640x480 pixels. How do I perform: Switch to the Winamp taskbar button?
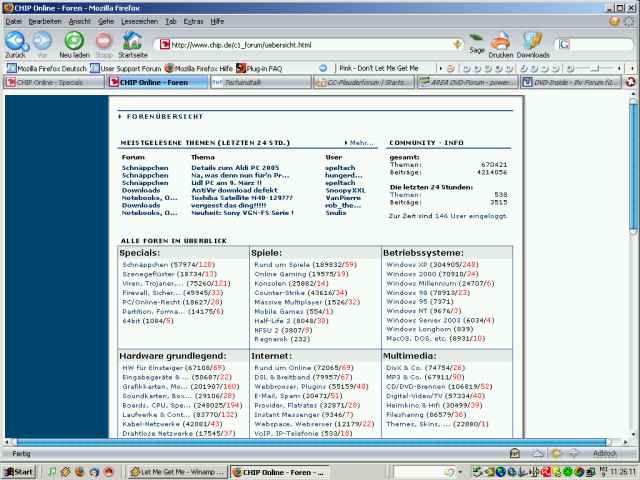[177, 472]
